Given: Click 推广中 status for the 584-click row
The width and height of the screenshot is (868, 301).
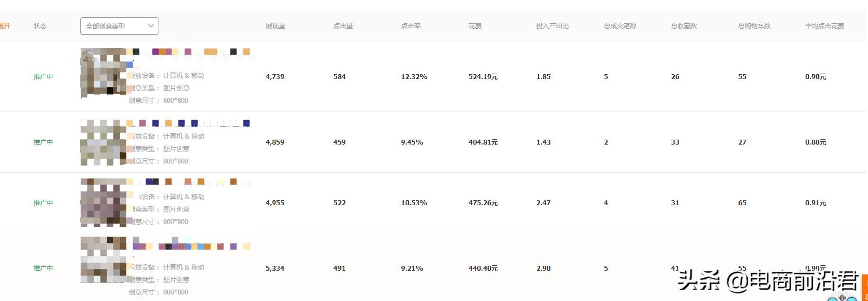Looking at the screenshot, I should coord(43,77).
